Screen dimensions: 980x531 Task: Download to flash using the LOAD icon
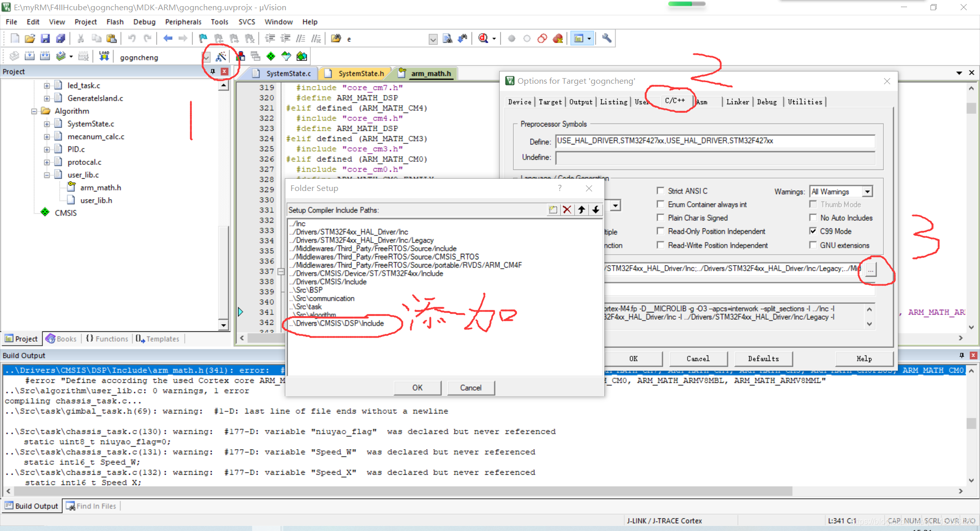coord(104,56)
